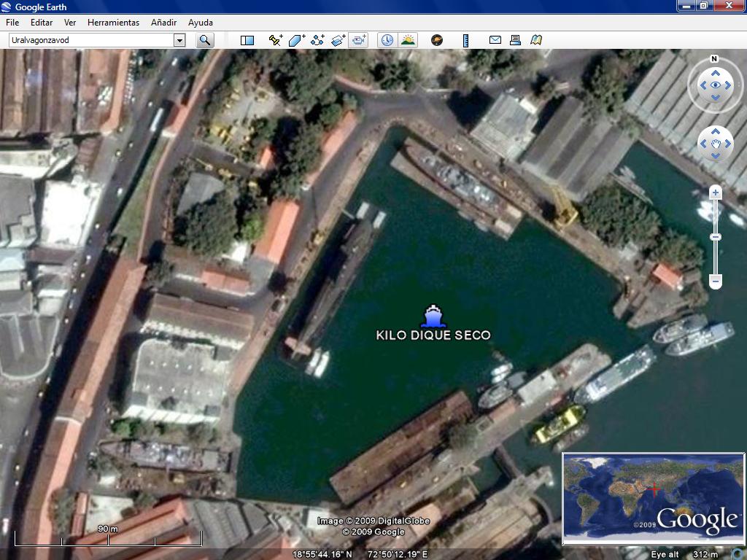Screen dimensions: 747x560
Task: Click the zoom in plus button
Action: (716, 193)
